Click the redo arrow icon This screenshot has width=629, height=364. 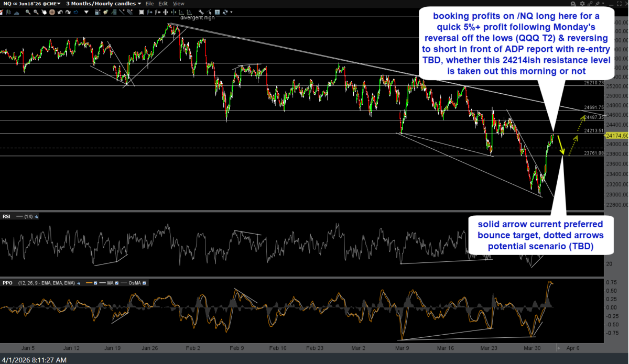(x=68, y=12)
